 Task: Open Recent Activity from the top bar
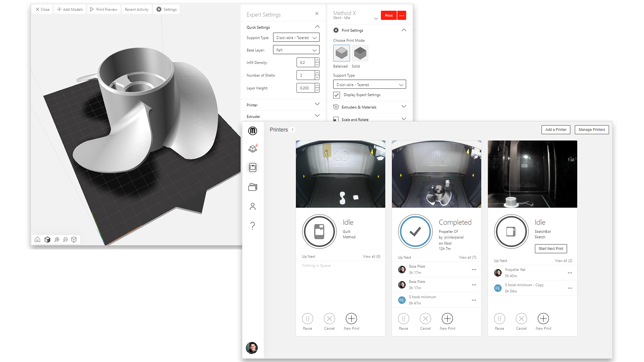[137, 9]
